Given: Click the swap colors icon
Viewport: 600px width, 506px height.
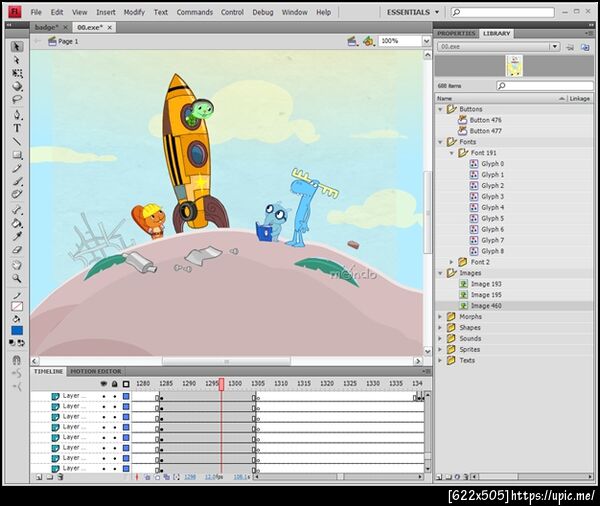Looking at the screenshot, I should tap(21, 343).
